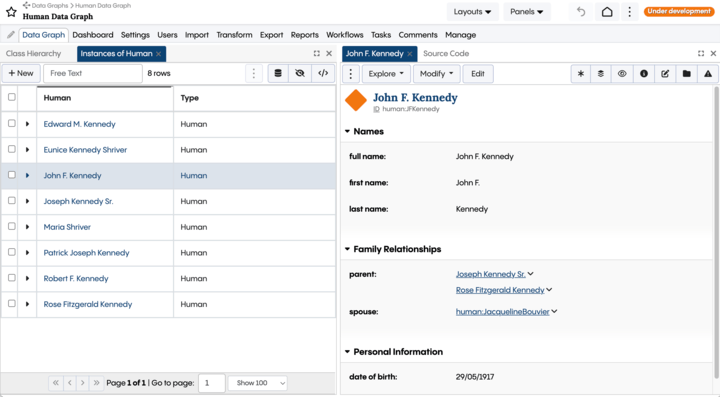
Task: Open the Show 100 page size dropdown
Action: tap(258, 383)
